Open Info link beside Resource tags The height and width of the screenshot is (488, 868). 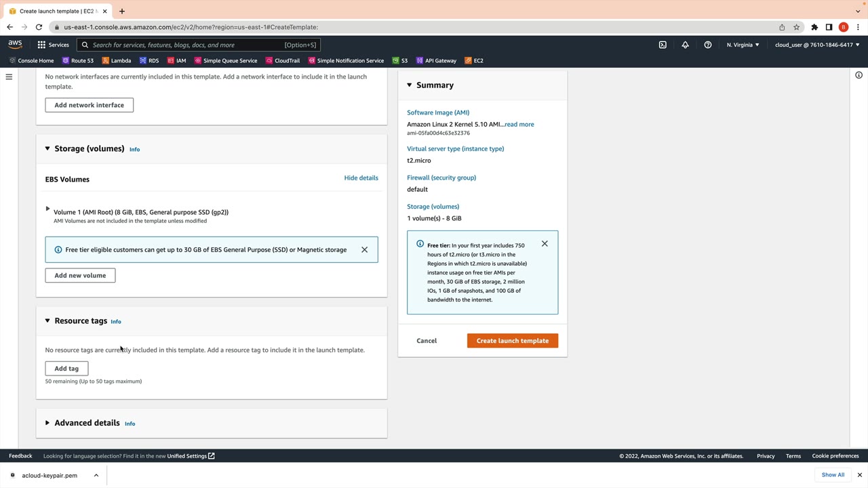(116, 321)
